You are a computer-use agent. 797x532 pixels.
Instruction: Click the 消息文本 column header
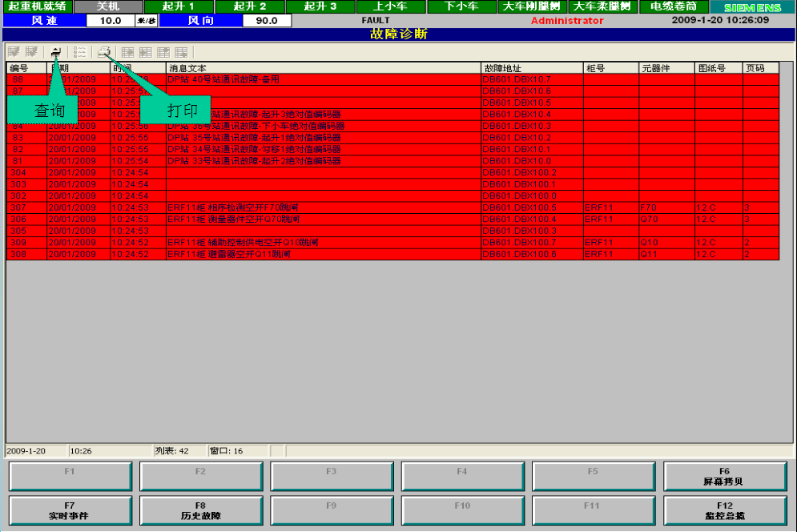coord(322,68)
